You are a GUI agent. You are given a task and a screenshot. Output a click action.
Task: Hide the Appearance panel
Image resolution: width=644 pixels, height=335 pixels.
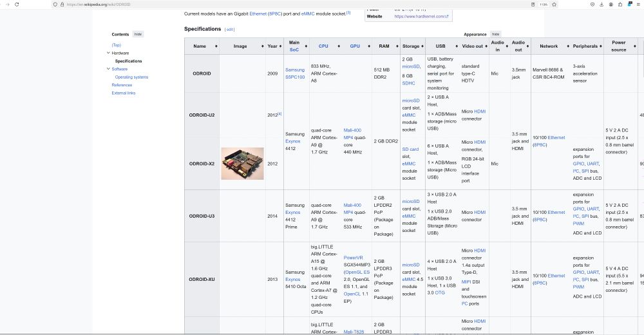496,34
